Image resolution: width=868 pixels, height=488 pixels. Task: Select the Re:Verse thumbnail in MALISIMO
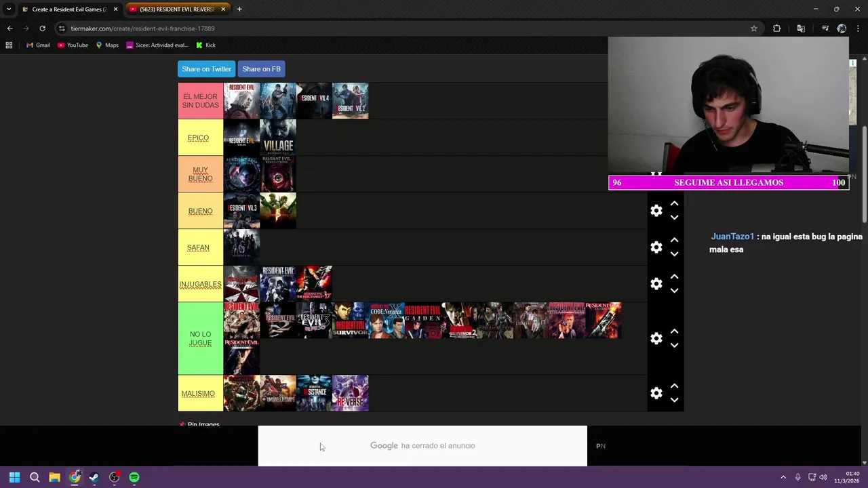coord(351,393)
